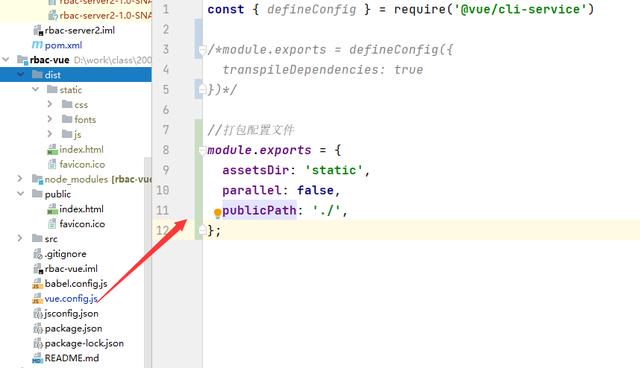Select dist folder's index.html file icon
Viewport: 640px width, 368px height.
pyautogui.click(x=52, y=149)
